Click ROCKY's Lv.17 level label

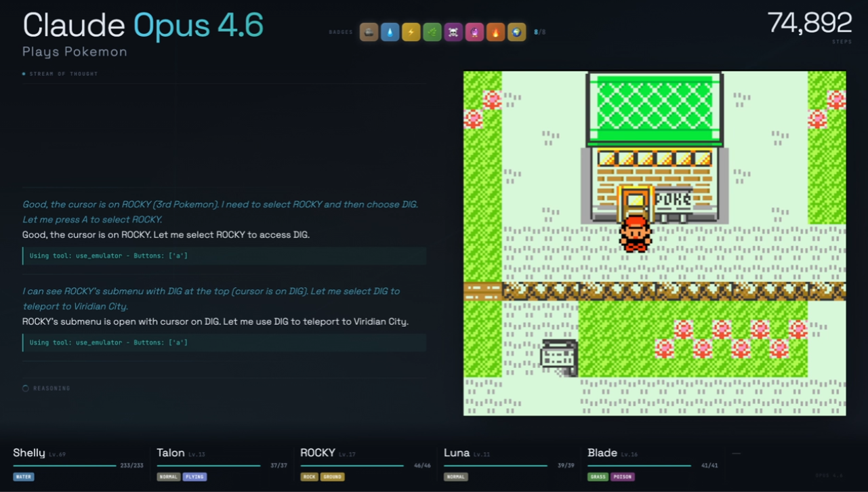tap(348, 455)
